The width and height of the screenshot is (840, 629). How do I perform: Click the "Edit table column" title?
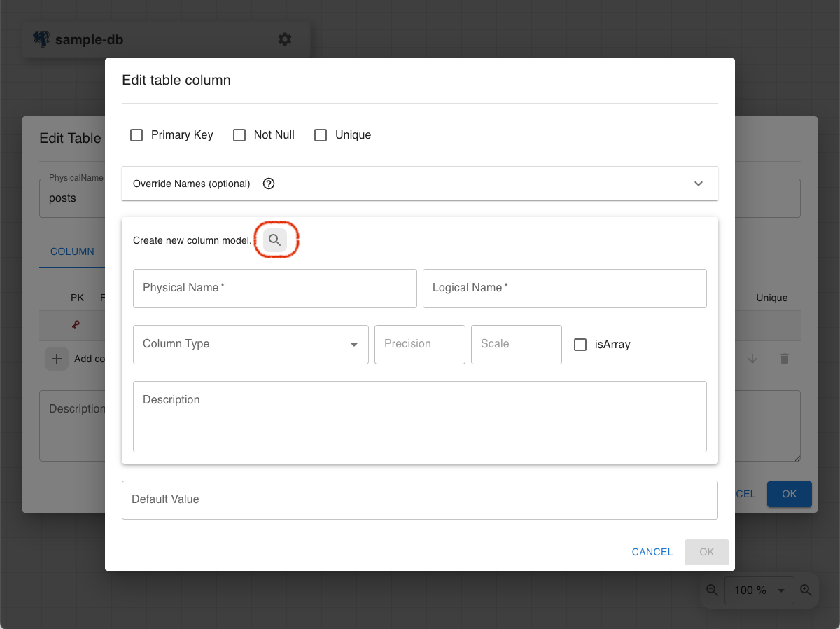176,80
